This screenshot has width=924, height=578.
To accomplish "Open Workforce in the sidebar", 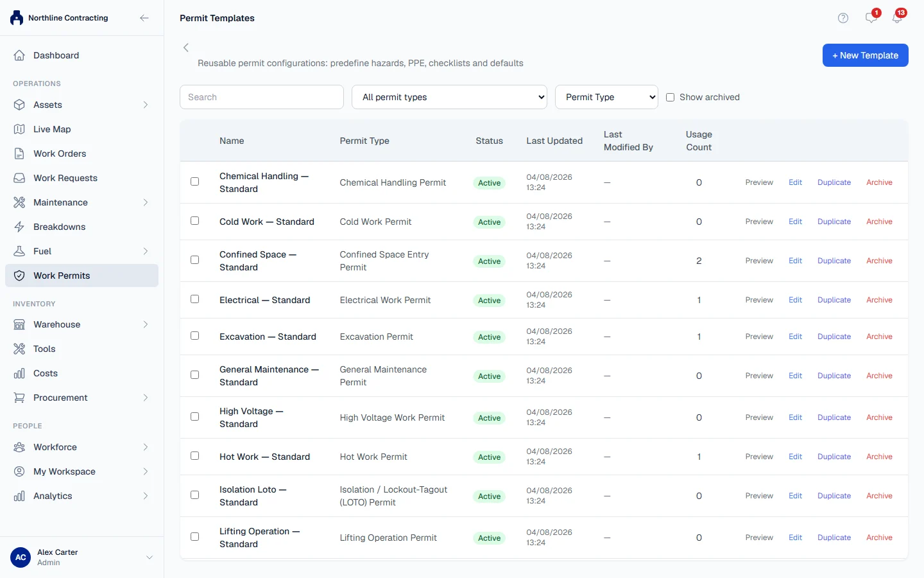I will tap(81, 447).
